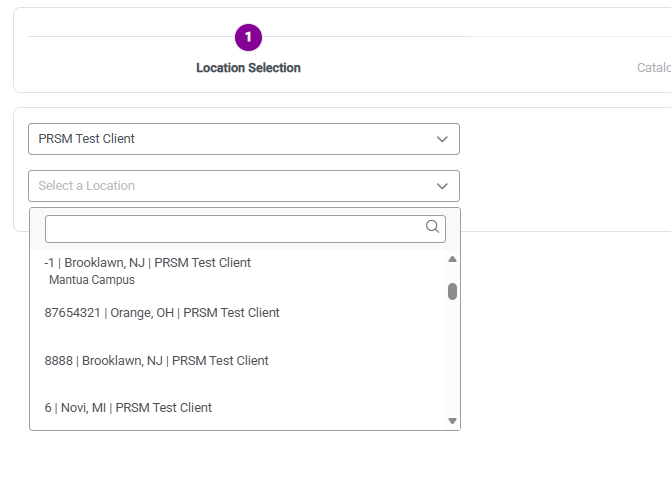The image size is (671, 504).
Task: Click the location search input field
Action: 245,229
